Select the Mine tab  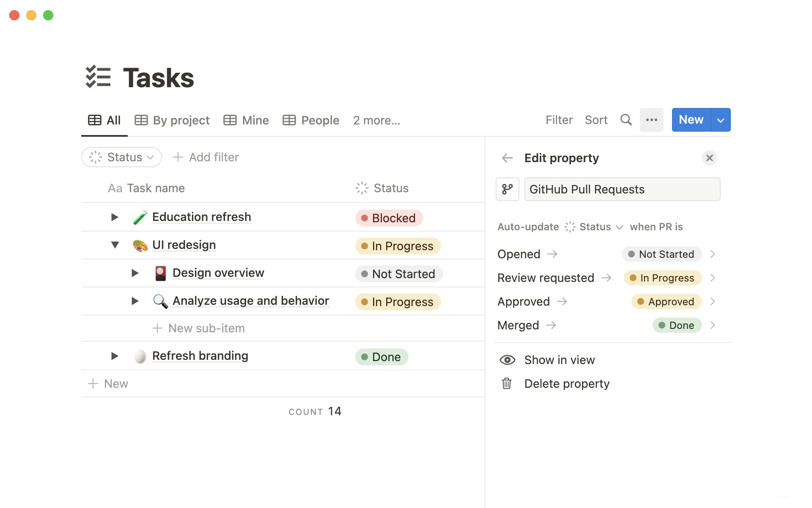(246, 120)
